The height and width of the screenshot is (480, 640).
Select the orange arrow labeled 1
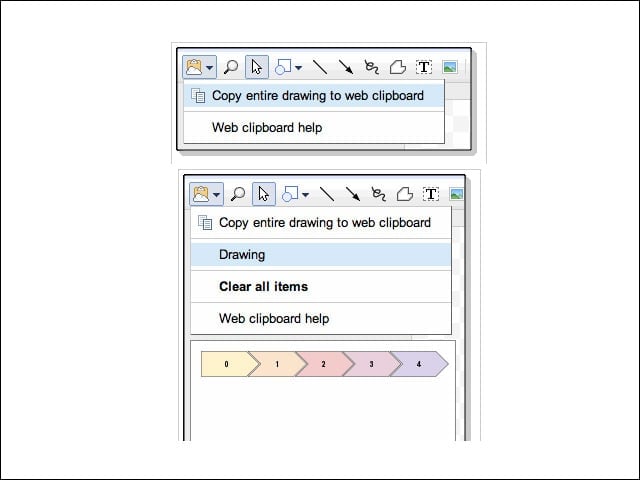278,364
